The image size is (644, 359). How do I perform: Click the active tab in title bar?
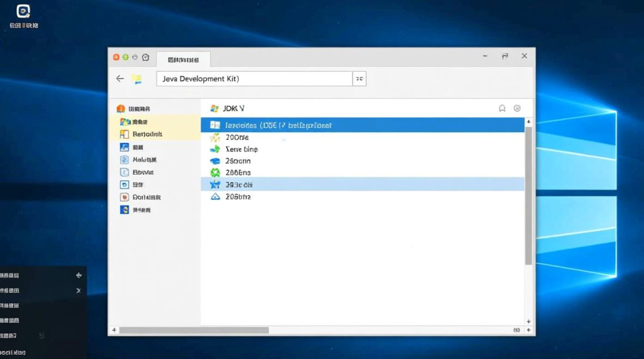click(183, 60)
